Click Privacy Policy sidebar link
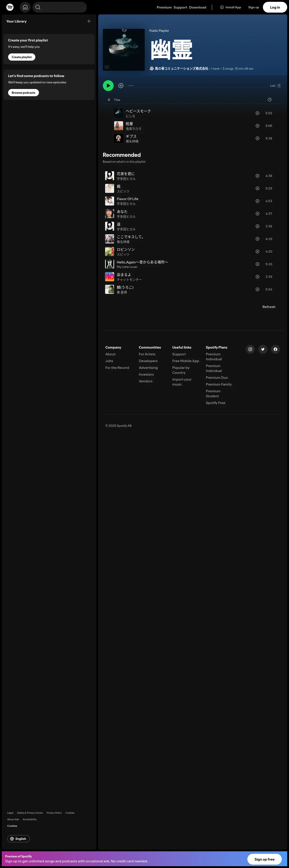The image size is (289, 868). (54, 813)
